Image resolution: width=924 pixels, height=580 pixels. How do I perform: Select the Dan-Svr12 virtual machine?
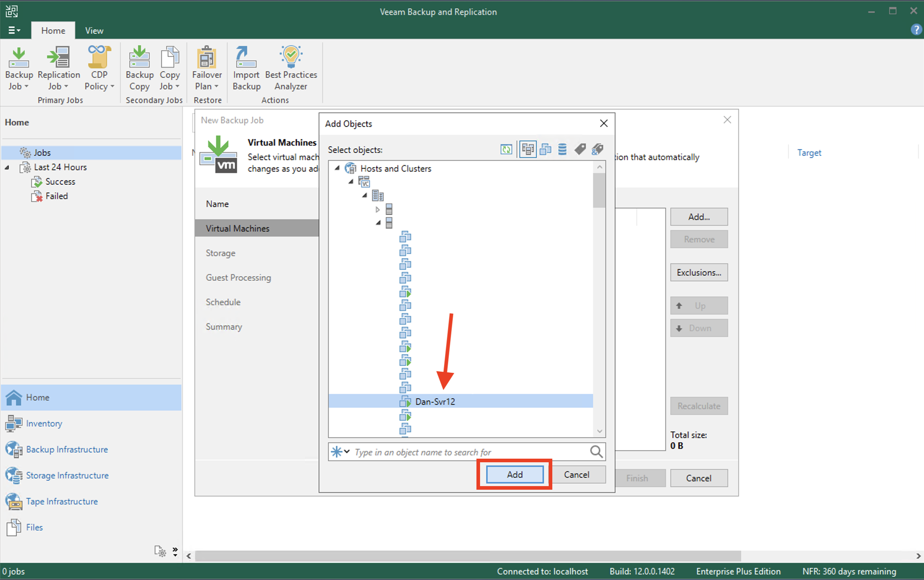(x=461, y=401)
